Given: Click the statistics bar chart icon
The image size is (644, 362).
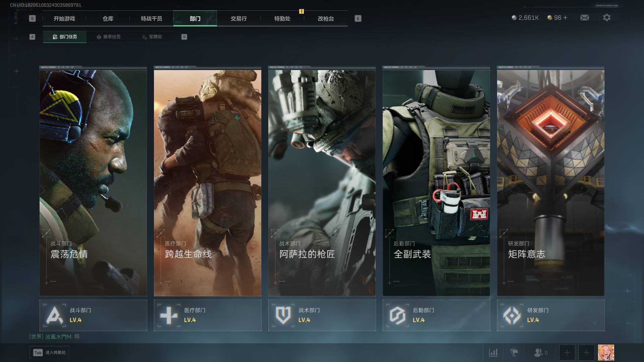Looking at the screenshot, I should pyautogui.click(x=493, y=353).
